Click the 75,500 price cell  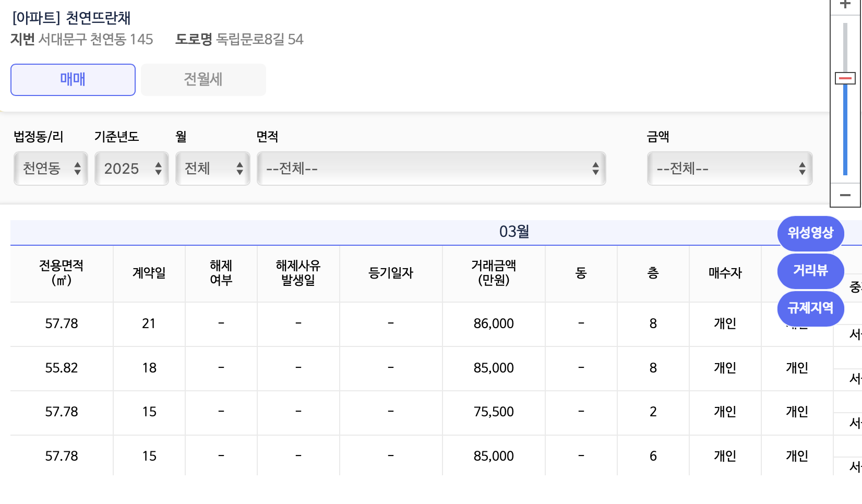pyautogui.click(x=494, y=412)
